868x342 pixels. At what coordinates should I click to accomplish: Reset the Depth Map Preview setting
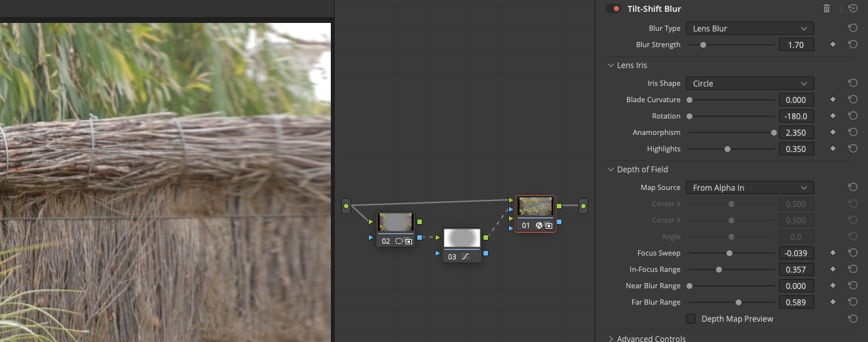tap(852, 319)
